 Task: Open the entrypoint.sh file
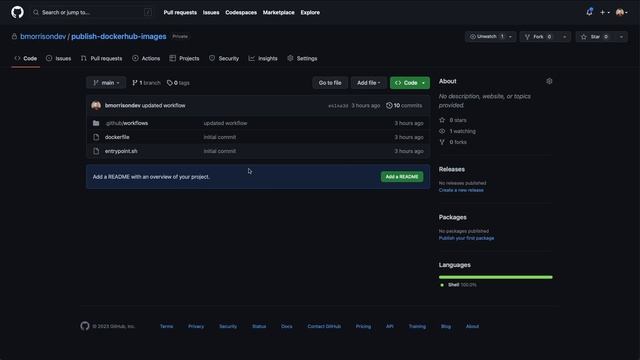tap(121, 151)
